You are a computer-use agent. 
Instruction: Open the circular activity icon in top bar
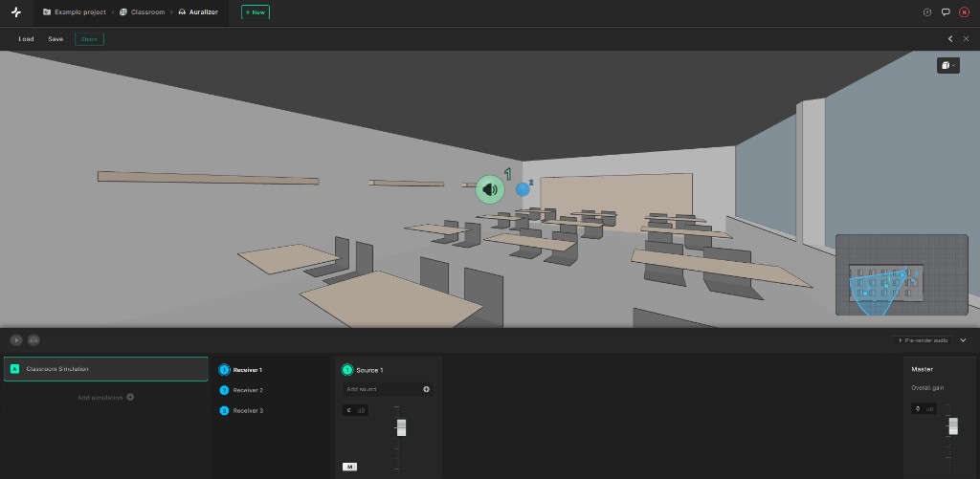(x=927, y=11)
